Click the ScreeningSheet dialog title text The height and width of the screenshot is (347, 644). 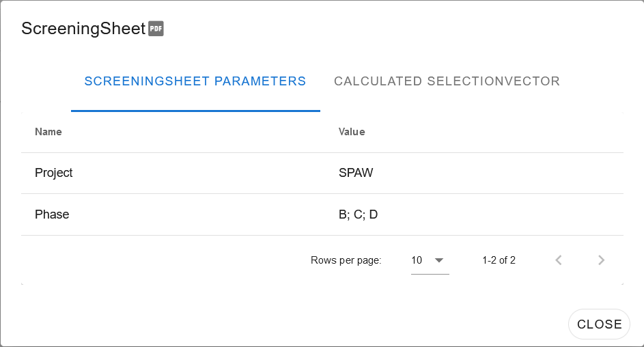click(83, 28)
